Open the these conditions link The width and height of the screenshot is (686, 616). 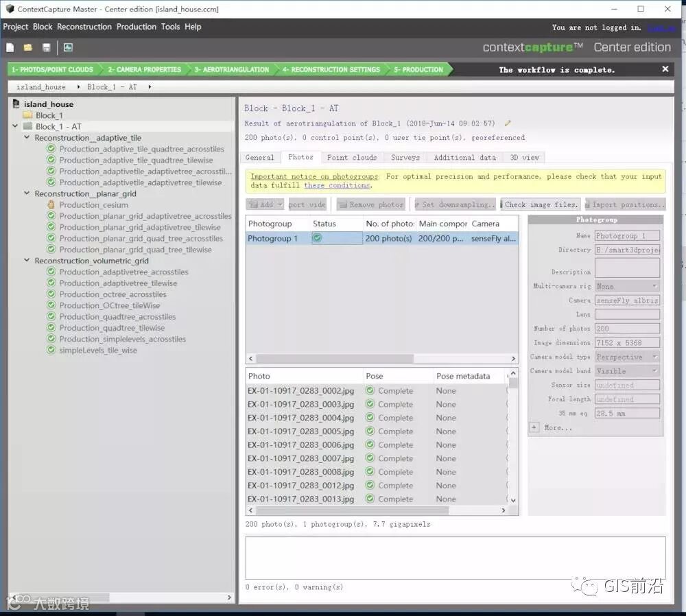(x=337, y=185)
